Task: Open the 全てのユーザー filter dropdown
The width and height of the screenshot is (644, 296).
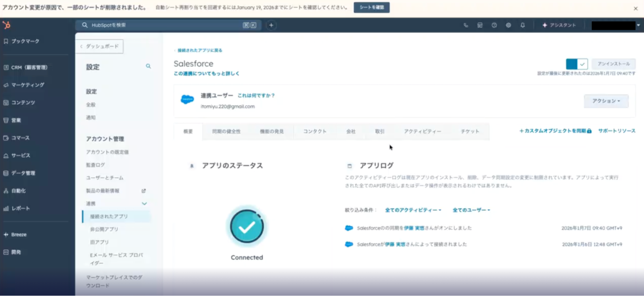Action: click(471, 210)
